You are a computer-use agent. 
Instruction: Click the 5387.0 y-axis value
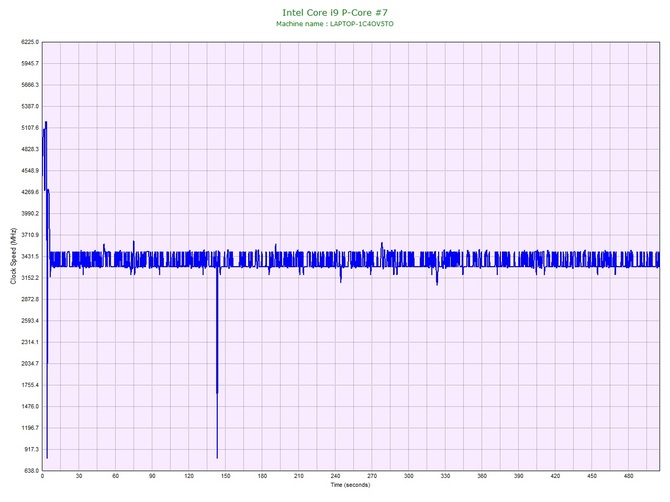point(30,106)
